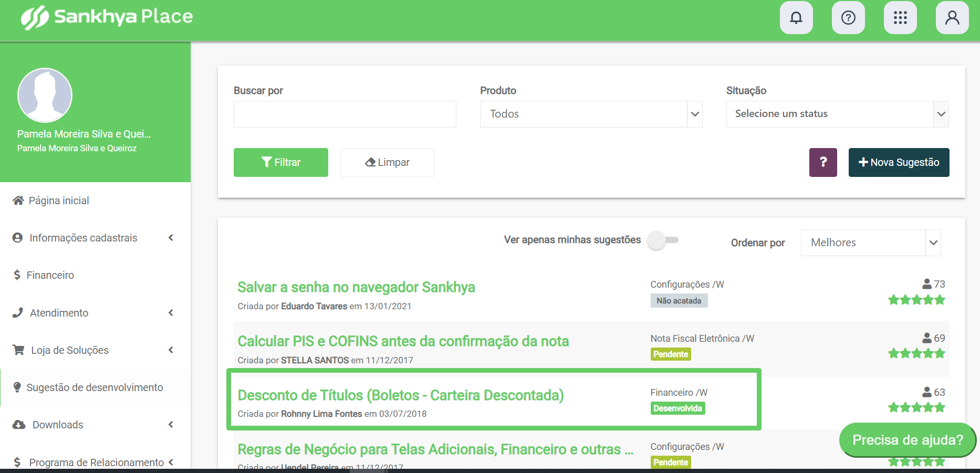Click the house icon beside Página inicial
The image size is (980, 473).
18,201
